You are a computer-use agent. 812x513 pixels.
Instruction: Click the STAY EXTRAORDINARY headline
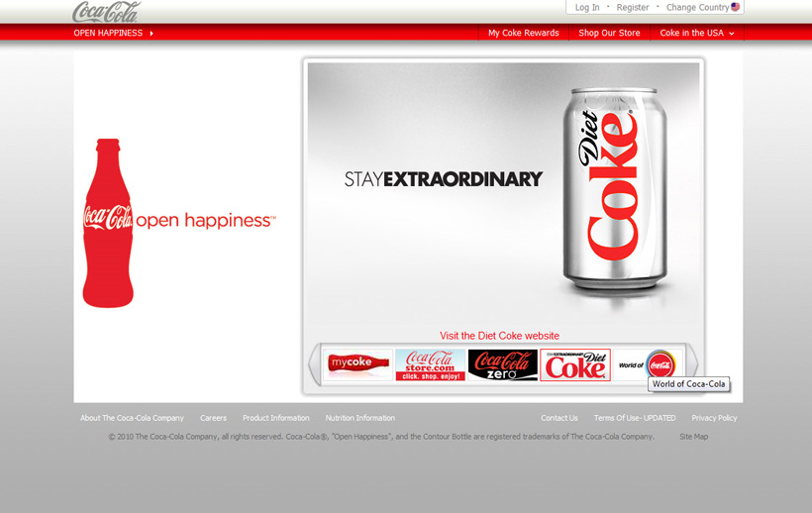point(444,179)
